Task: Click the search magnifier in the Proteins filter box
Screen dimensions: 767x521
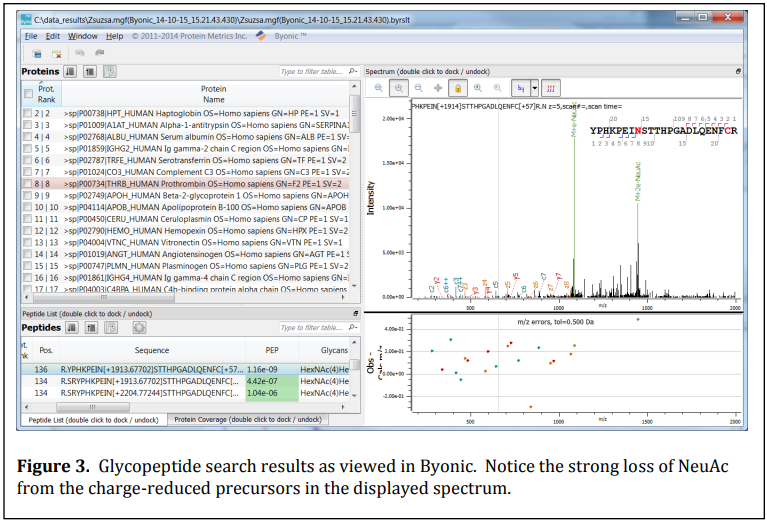Action: click(x=352, y=71)
